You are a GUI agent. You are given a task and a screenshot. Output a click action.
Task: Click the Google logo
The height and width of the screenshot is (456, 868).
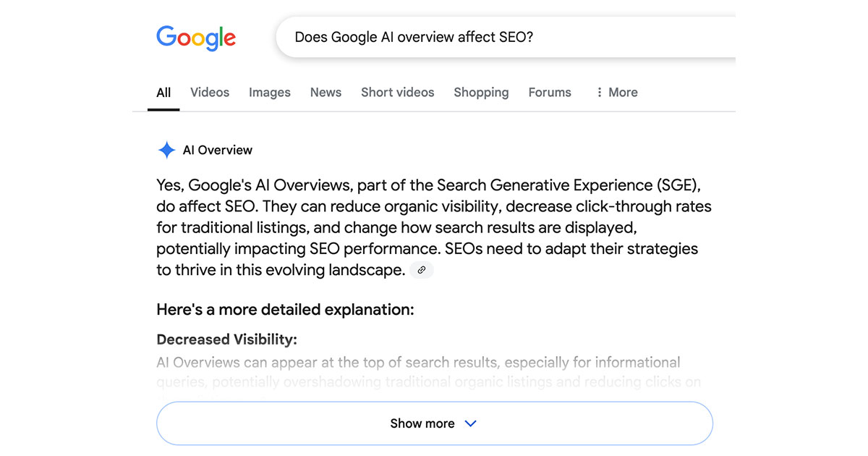[x=196, y=38]
